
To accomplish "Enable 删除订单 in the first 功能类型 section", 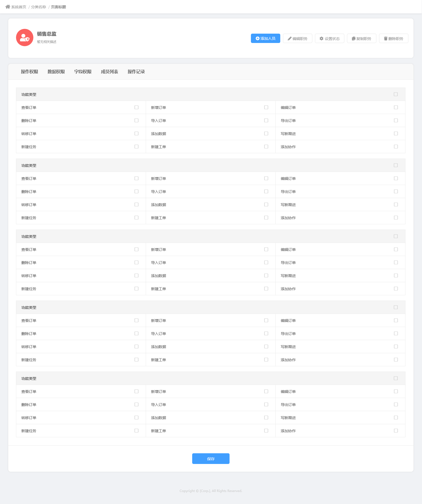I will (136, 120).
